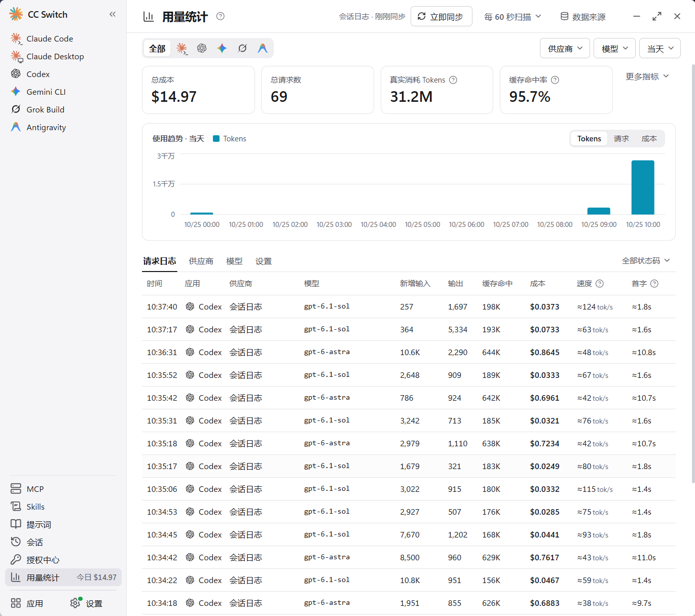
Task: Switch to 请求日志 tab
Action: [160, 261]
